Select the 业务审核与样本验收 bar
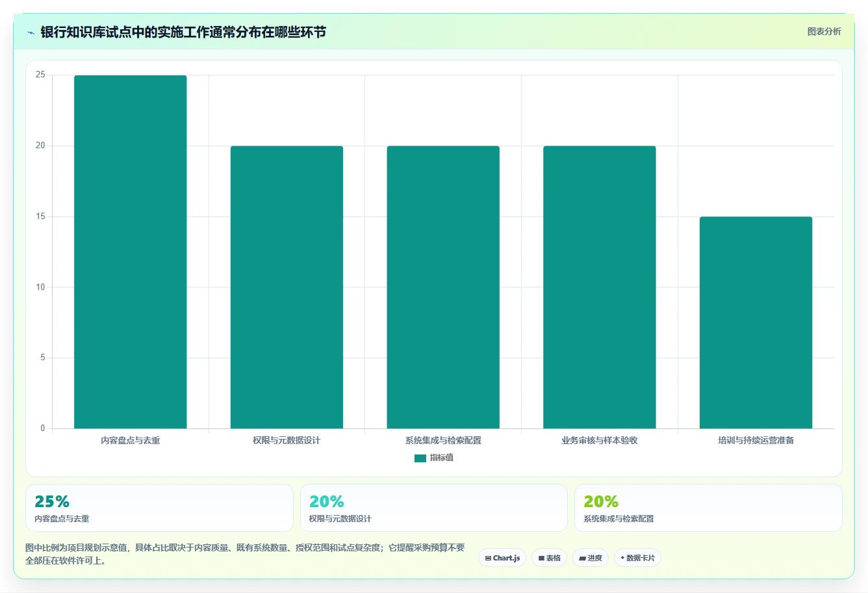 tap(600, 287)
